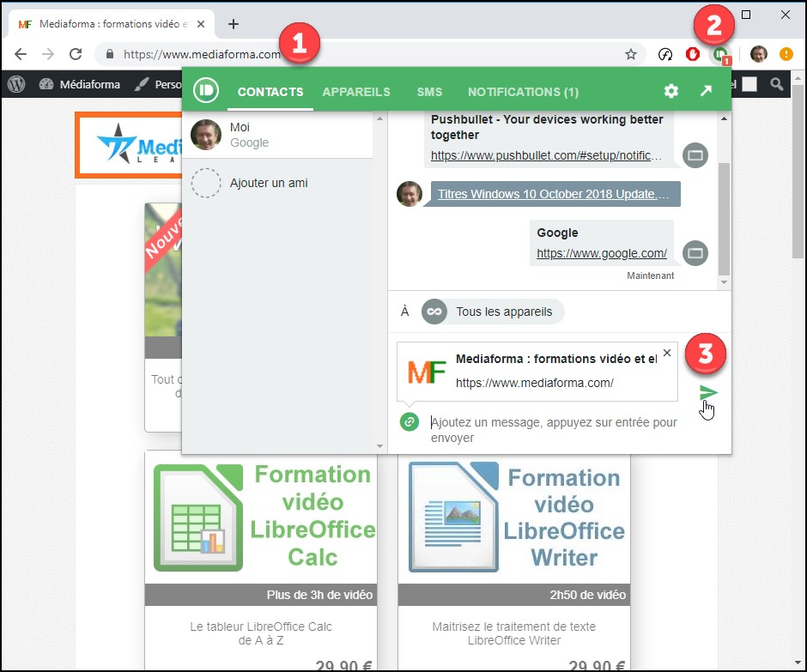
Task: Open Pushbullet settings gear
Action: [x=671, y=92]
